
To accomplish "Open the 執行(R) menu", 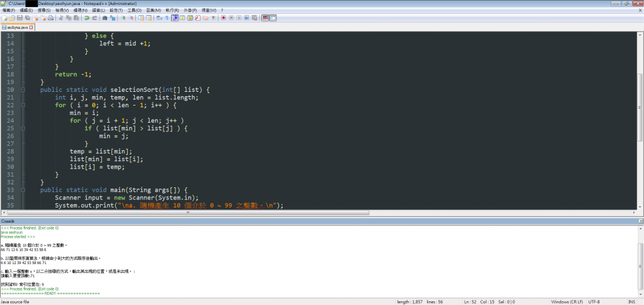I will [172, 10].
